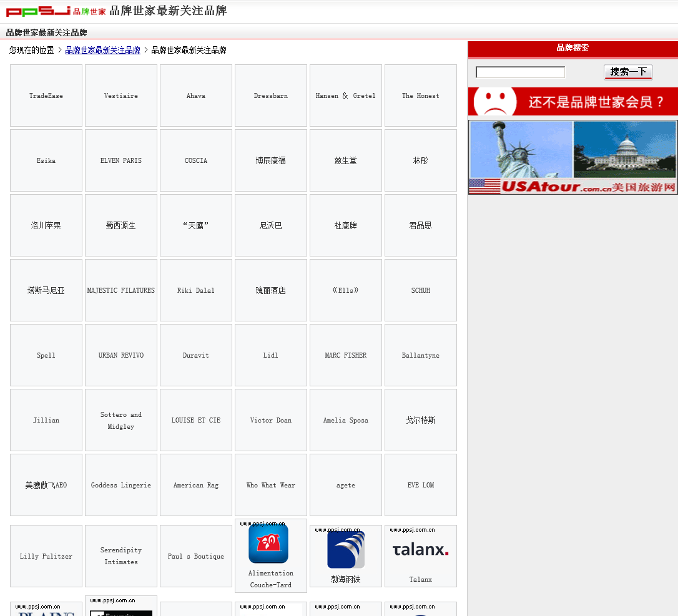Open the ELVEN PARIS brand tile
Image resolution: width=678 pixels, height=616 pixels.
pyautogui.click(x=121, y=160)
